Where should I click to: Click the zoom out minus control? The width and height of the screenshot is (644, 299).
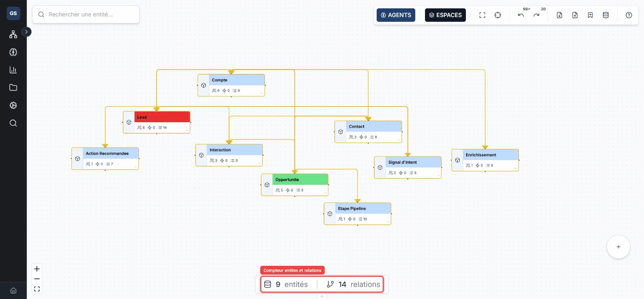(x=37, y=279)
